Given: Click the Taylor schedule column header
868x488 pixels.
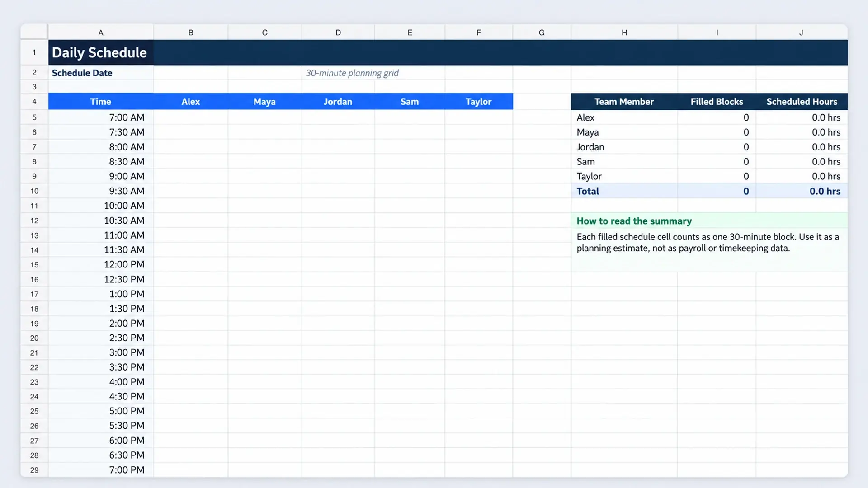Looking at the screenshot, I should pos(479,102).
